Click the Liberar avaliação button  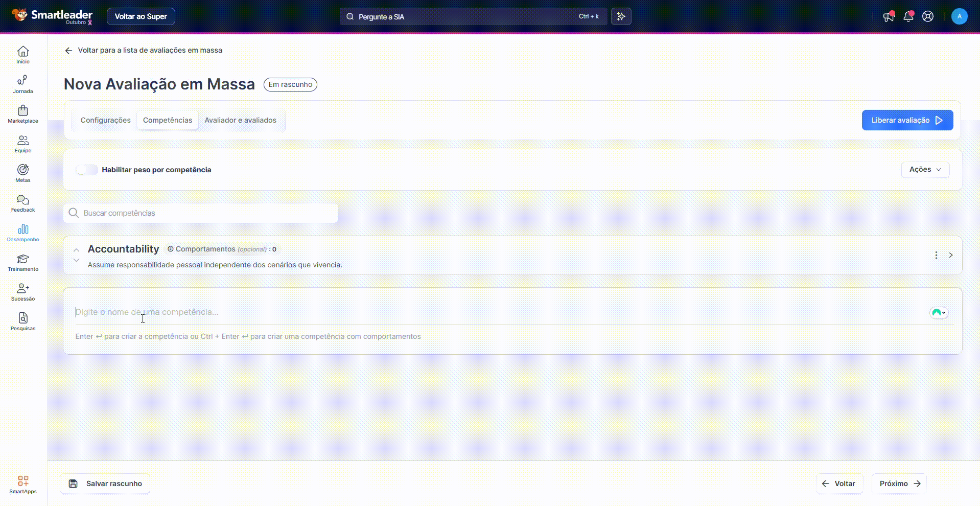[x=907, y=120]
